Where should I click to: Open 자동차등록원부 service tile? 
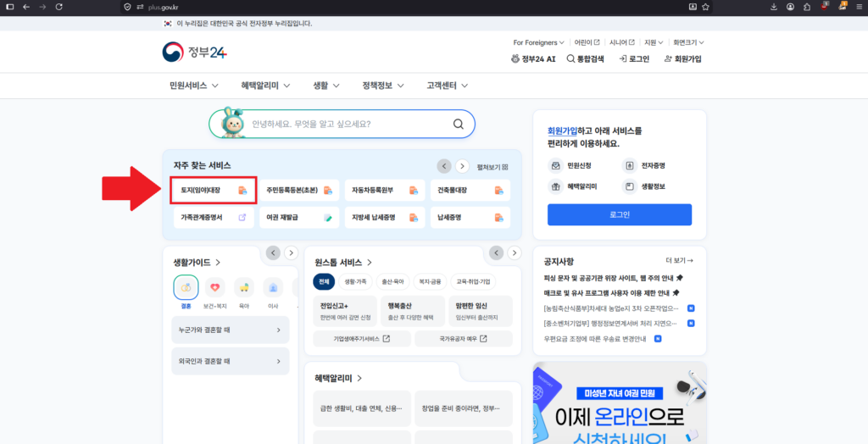click(385, 190)
